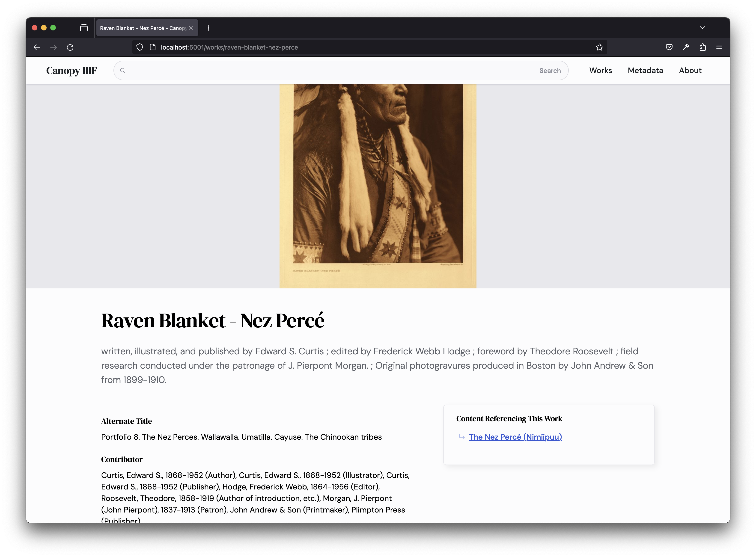The width and height of the screenshot is (756, 557).
Task: Open the tracking protection shield icon
Action: (x=140, y=47)
